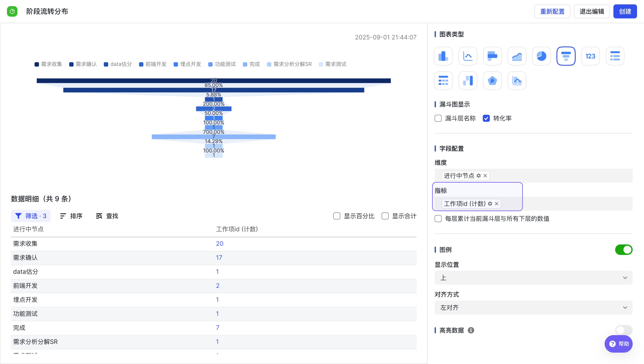Click the 进行中节点 column header
This screenshot has width=644, height=364.
[28, 229]
